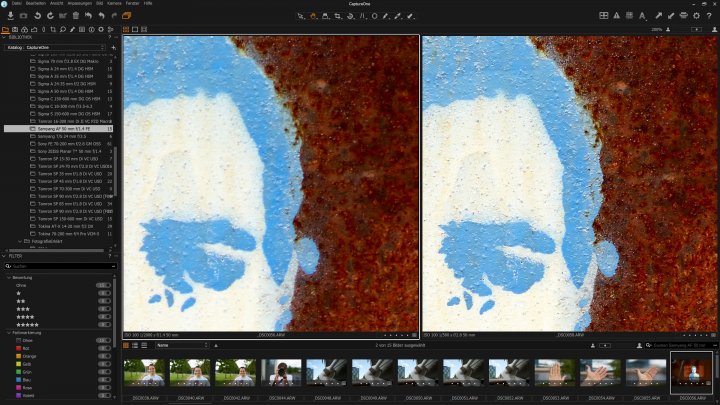This screenshot has height=405, width=720.
Task: Toggle the one-star rating filter
Action: (x=105, y=293)
